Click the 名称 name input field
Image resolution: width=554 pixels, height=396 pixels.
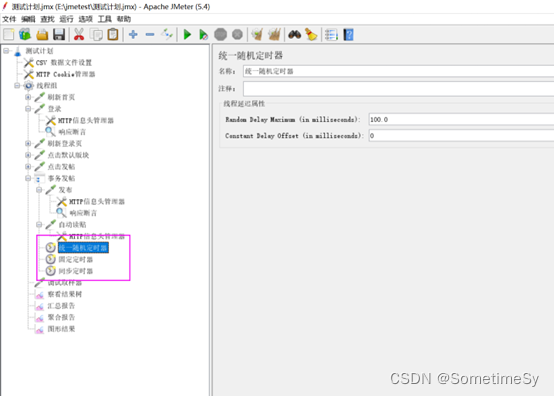[x=398, y=71]
